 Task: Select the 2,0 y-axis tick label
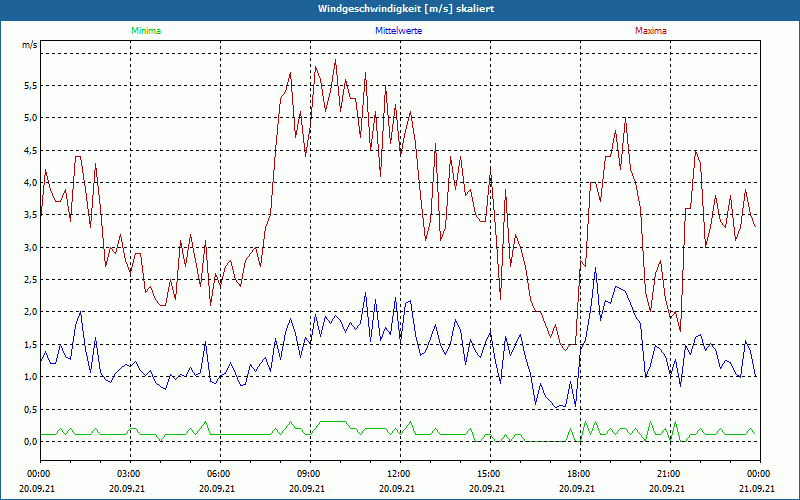point(29,312)
